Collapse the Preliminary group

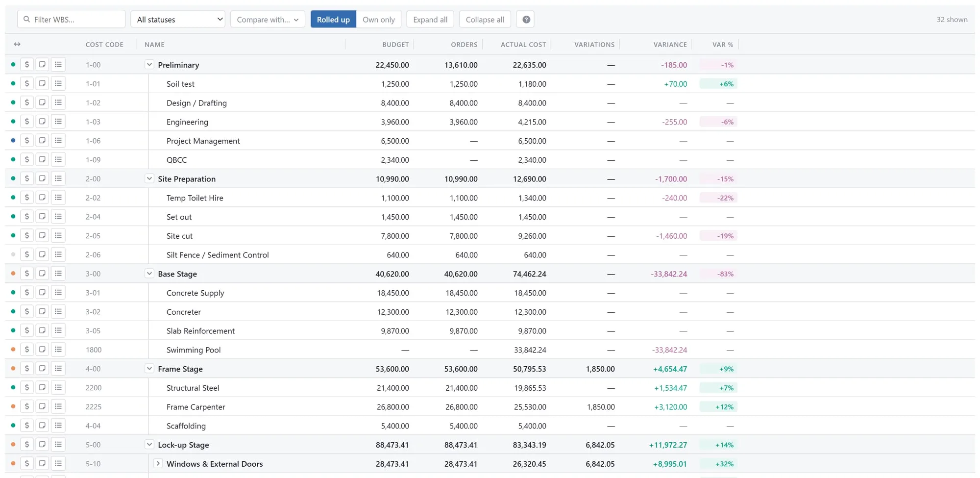click(x=149, y=65)
